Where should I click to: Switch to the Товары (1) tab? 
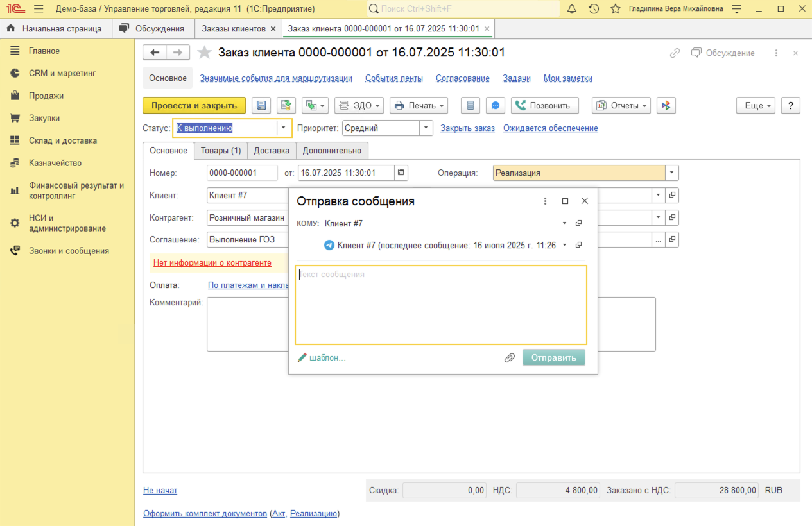pos(221,151)
